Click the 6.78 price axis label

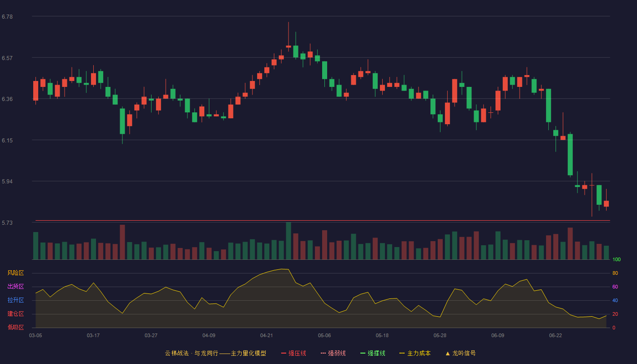[7, 17]
